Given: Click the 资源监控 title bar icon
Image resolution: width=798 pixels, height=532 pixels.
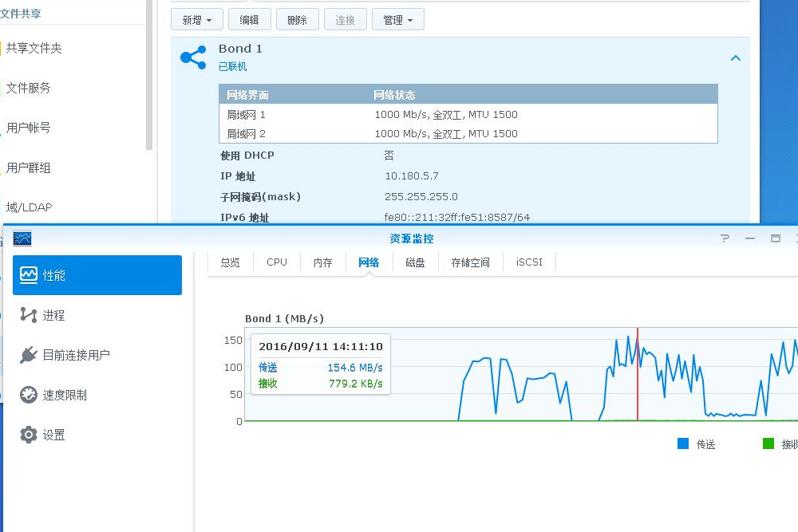Looking at the screenshot, I should click(22, 238).
